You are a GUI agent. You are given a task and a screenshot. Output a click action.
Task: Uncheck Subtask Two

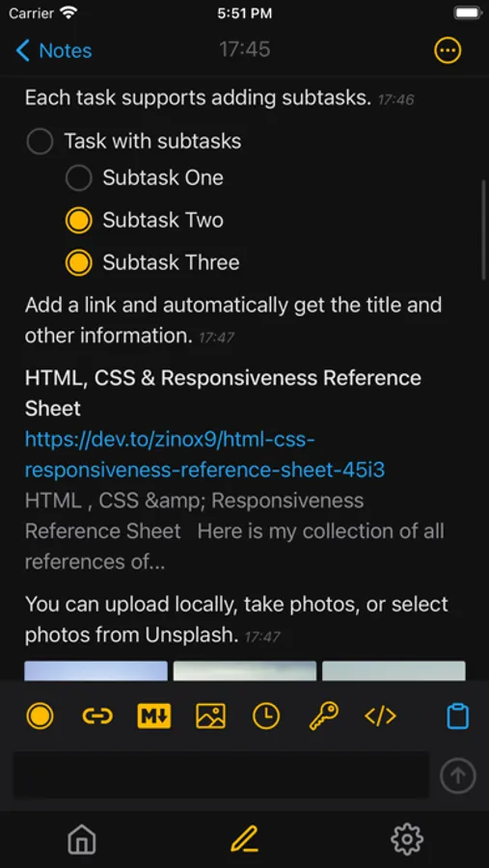tap(79, 220)
